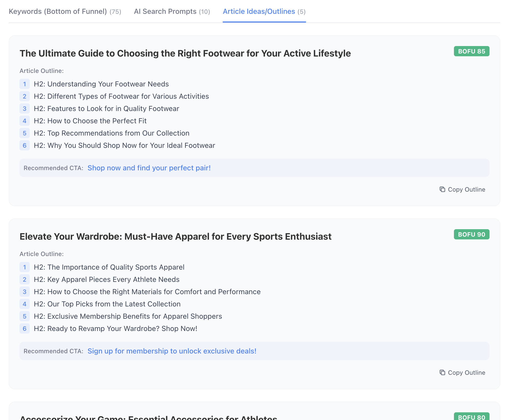
Task: Select the footwear guide article title
Action: (185, 53)
